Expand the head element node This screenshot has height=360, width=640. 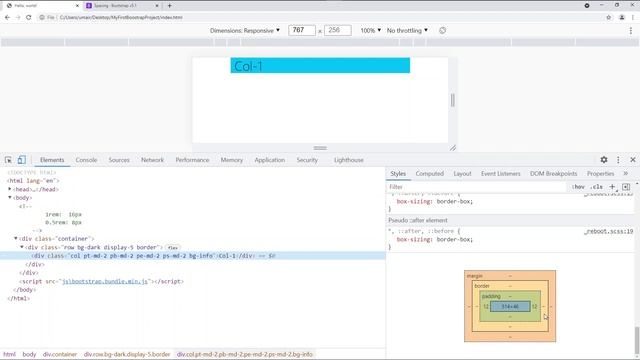tap(9, 189)
